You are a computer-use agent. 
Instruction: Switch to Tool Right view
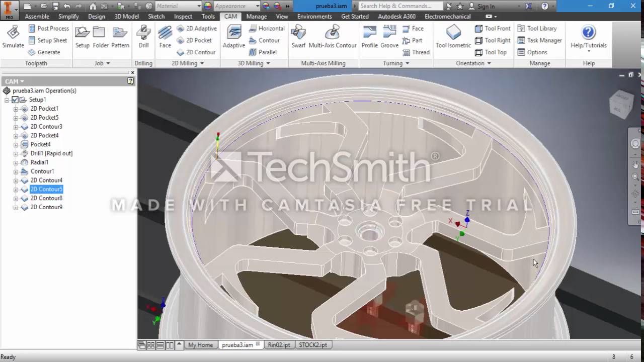(x=493, y=40)
